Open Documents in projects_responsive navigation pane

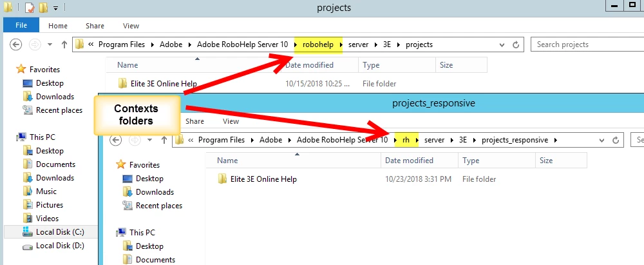[x=149, y=260]
